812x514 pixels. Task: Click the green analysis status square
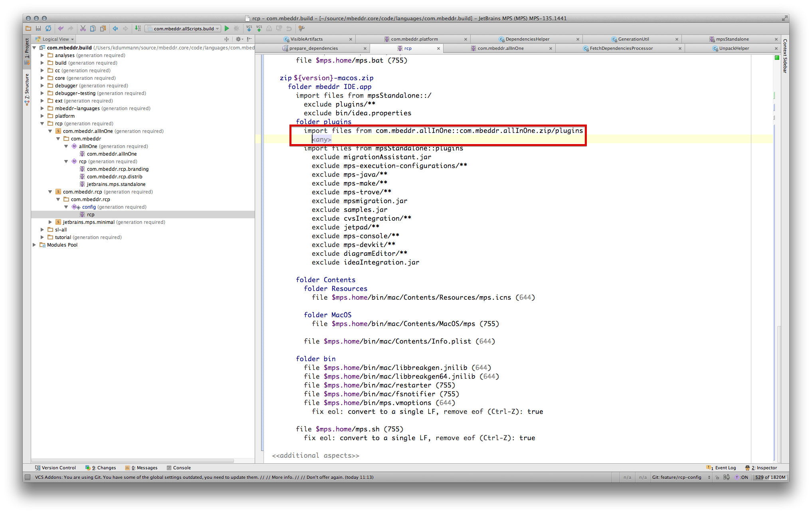coord(777,58)
